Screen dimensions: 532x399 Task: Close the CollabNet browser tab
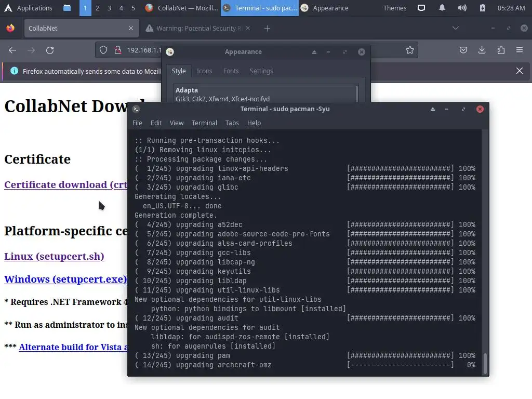point(131,28)
